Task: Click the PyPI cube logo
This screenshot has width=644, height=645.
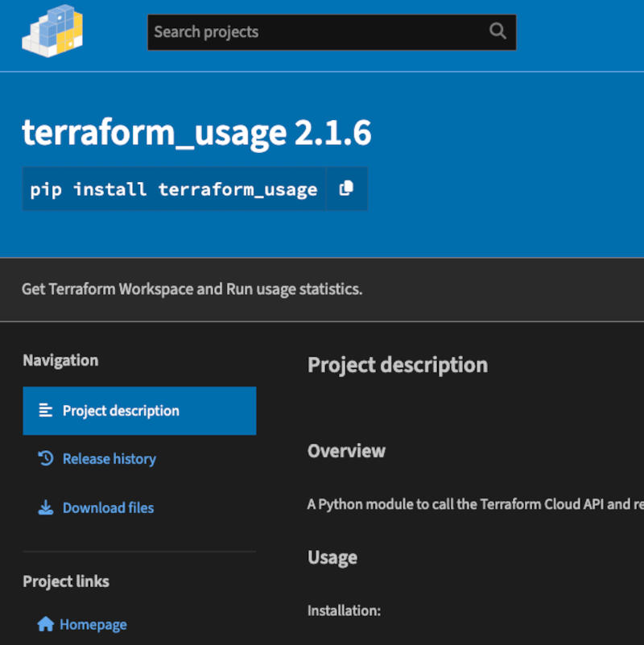Action: [52, 31]
